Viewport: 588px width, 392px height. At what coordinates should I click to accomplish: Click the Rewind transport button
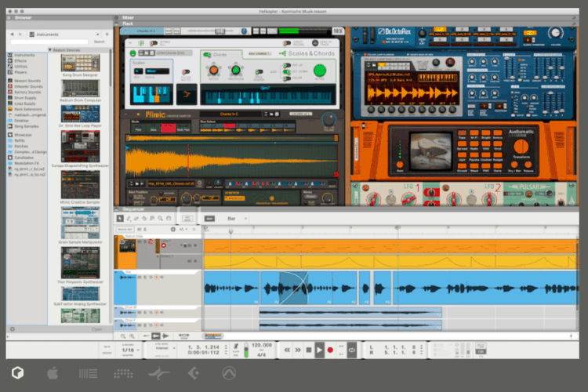tap(287, 350)
